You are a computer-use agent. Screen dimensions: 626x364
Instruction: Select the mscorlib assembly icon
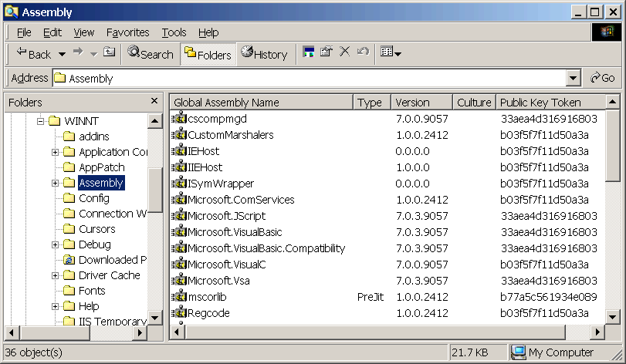179,296
